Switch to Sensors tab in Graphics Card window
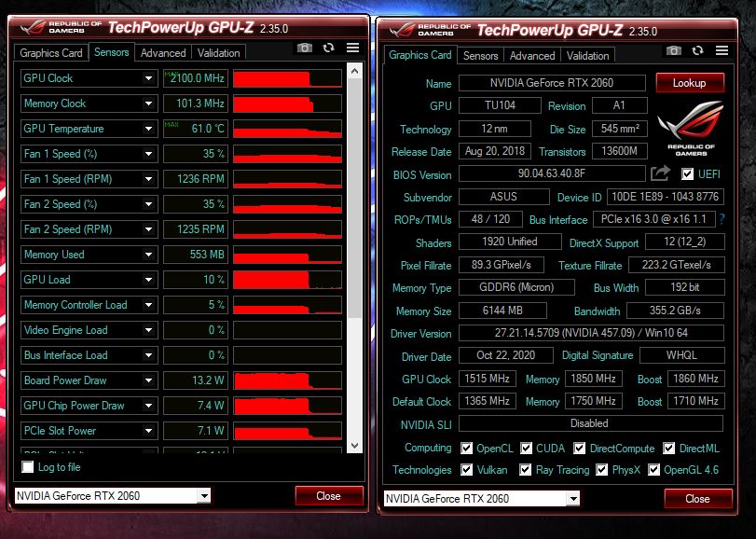The image size is (756, 539). tap(480, 56)
